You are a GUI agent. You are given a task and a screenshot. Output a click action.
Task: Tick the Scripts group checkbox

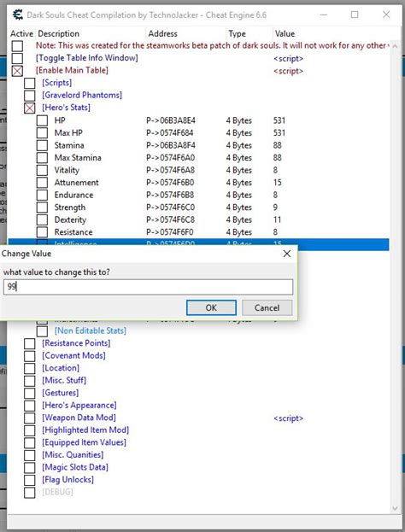click(x=30, y=83)
